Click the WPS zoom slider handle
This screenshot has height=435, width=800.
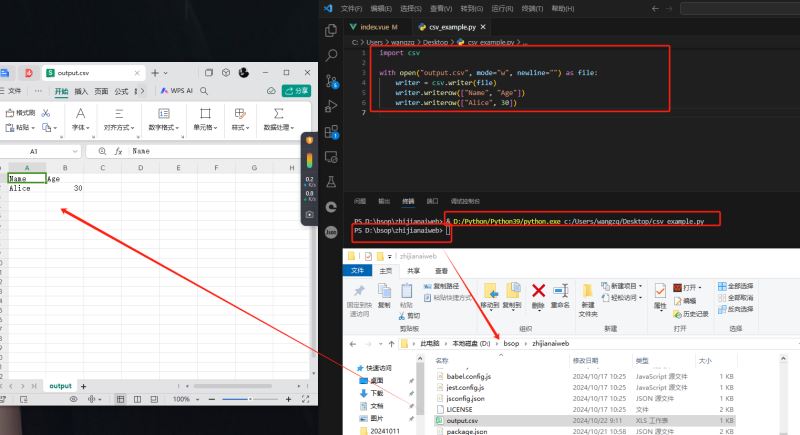(250, 399)
